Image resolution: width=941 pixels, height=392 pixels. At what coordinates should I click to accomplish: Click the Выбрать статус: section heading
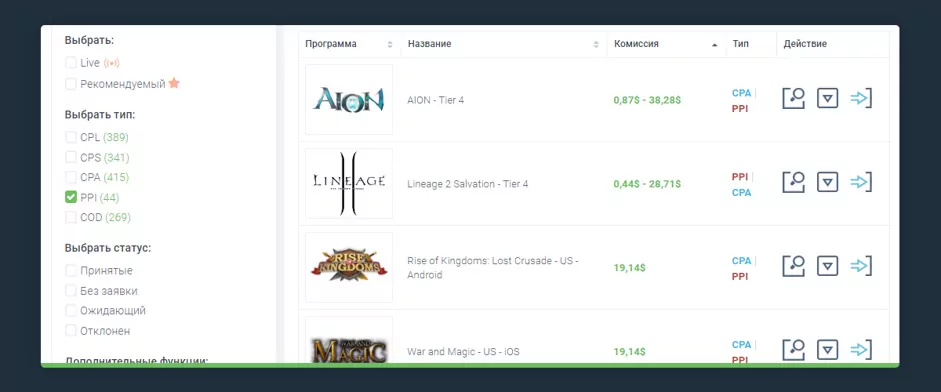108,248
